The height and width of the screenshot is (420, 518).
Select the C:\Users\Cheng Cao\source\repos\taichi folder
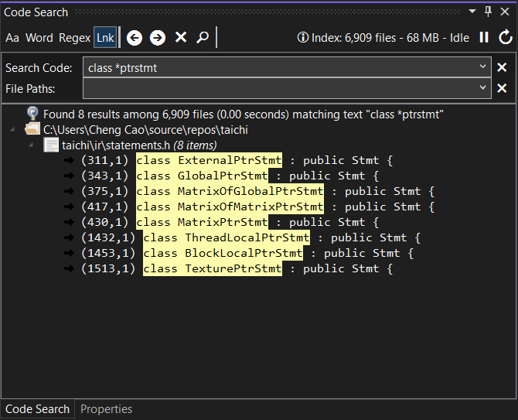point(145,130)
